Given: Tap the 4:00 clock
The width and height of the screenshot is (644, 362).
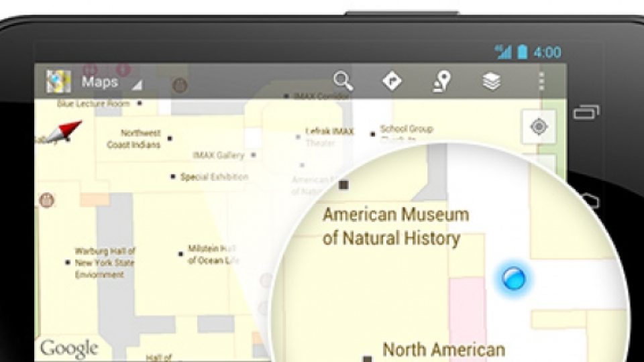Looking at the screenshot, I should (x=547, y=52).
